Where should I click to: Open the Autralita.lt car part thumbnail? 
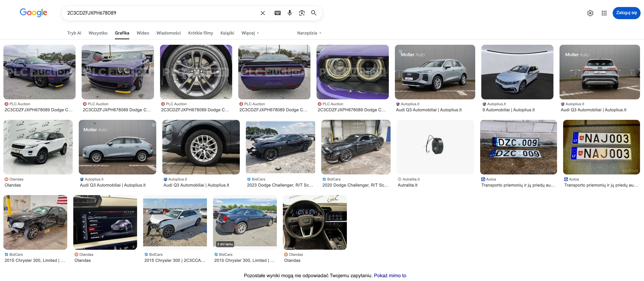[435, 147]
